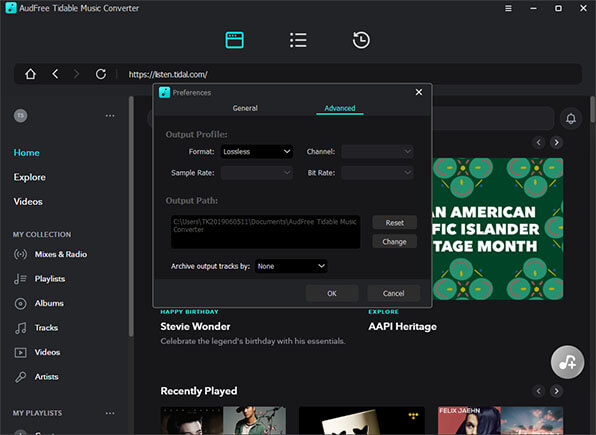Click the Albums label
This screenshot has height=435, width=596.
[x=49, y=303]
